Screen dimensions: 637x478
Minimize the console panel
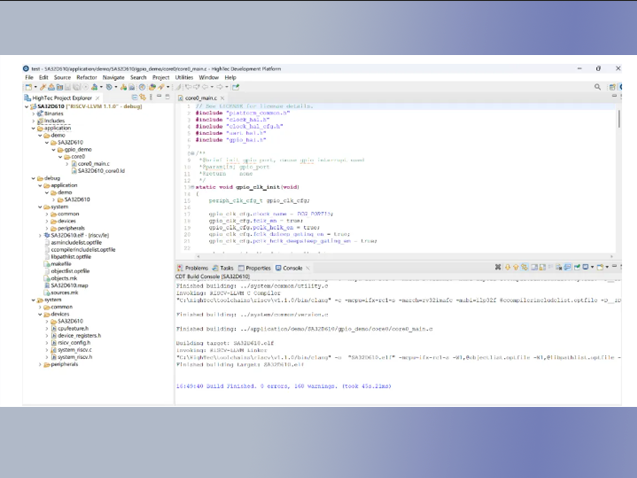click(x=614, y=266)
